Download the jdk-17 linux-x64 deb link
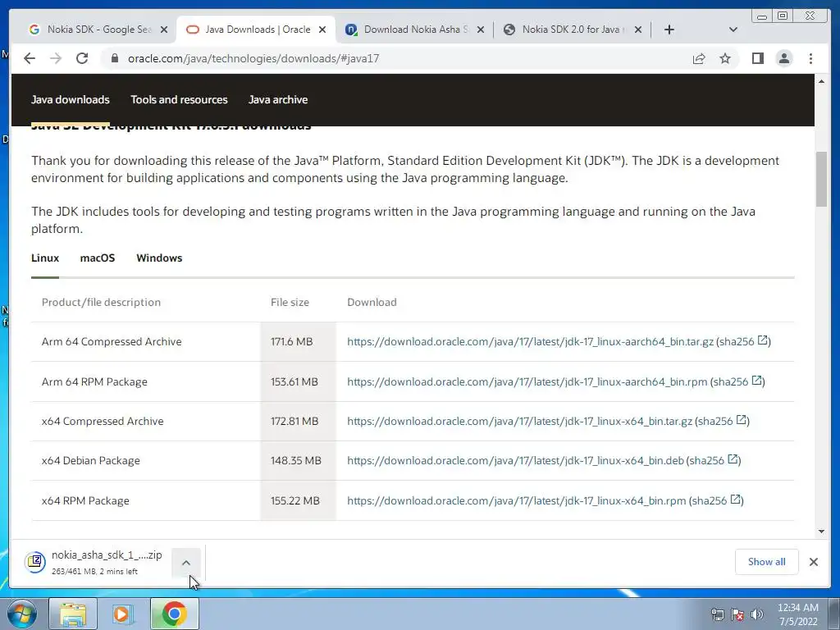Viewport: 840px width, 630px height. 515,461
